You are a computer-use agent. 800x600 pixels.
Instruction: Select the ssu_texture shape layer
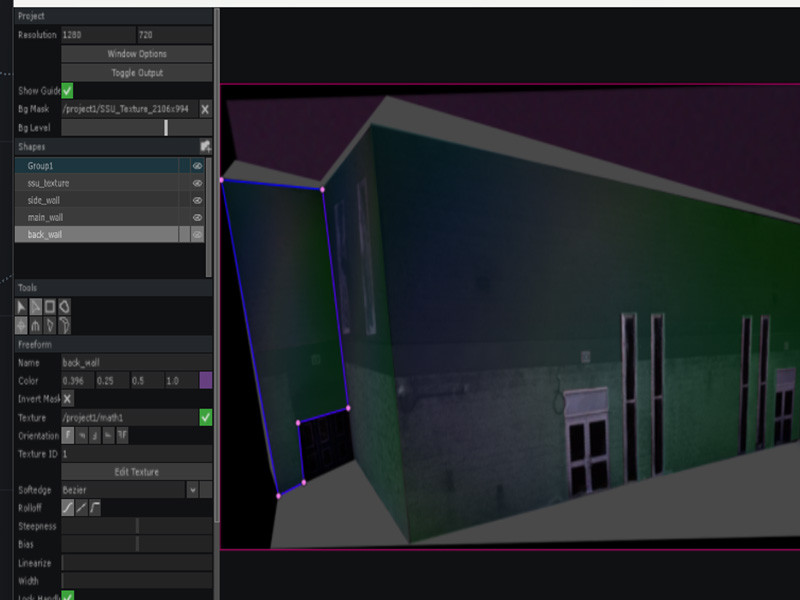100,182
